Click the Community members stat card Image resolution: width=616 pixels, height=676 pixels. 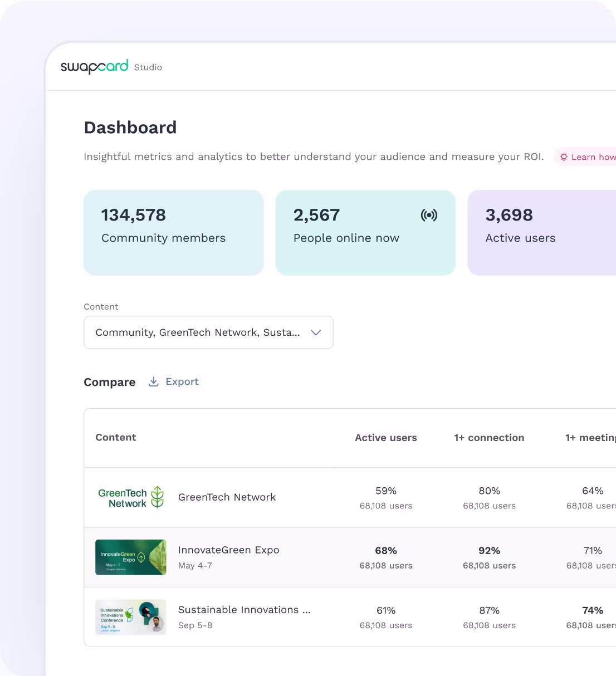pyautogui.click(x=173, y=233)
